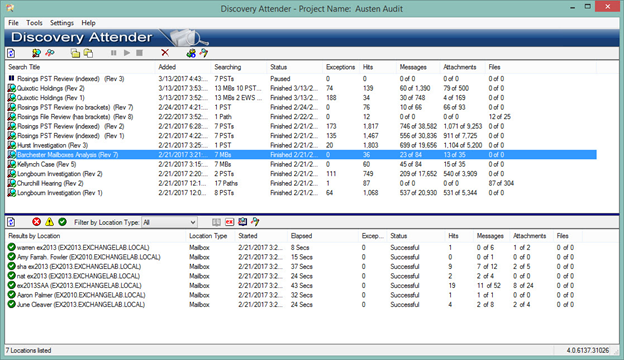The width and height of the screenshot is (624, 360).
Task: Toggle the green successful filter icon
Action: tap(62, 222)
